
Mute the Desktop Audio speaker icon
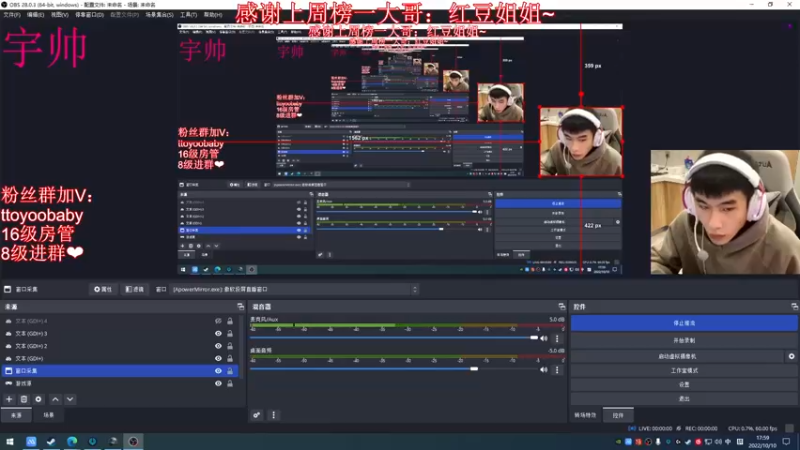pos(544,369)
